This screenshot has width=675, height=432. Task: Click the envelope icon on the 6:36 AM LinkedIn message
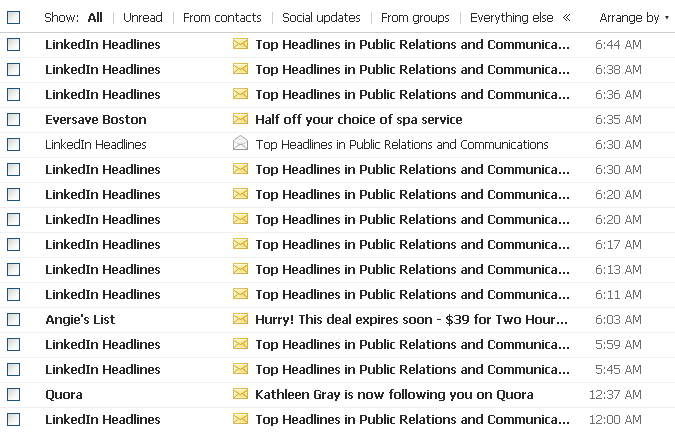(240, 94)
